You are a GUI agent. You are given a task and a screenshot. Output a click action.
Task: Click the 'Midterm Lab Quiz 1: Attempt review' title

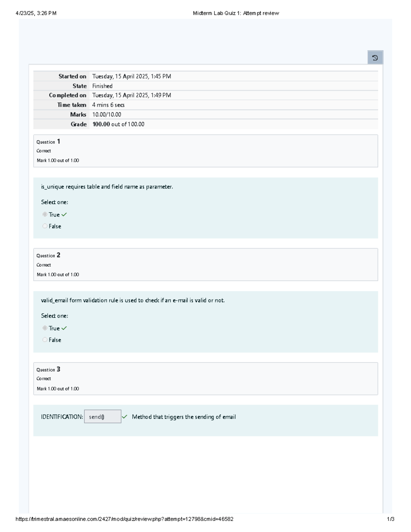(x=236, y=13)
